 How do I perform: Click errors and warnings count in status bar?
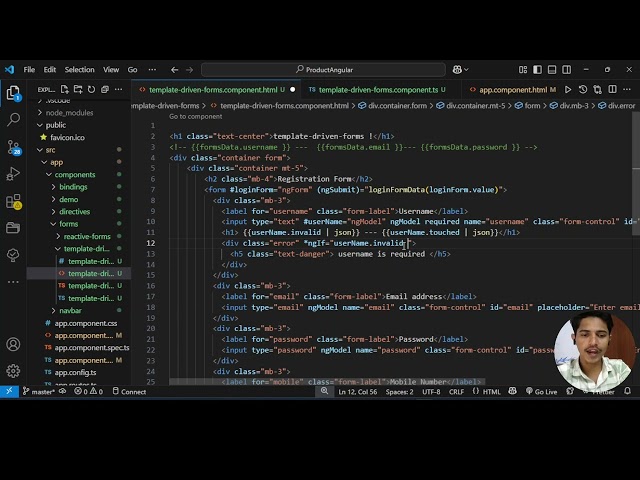pyautogui.click(x=88, y=392)
